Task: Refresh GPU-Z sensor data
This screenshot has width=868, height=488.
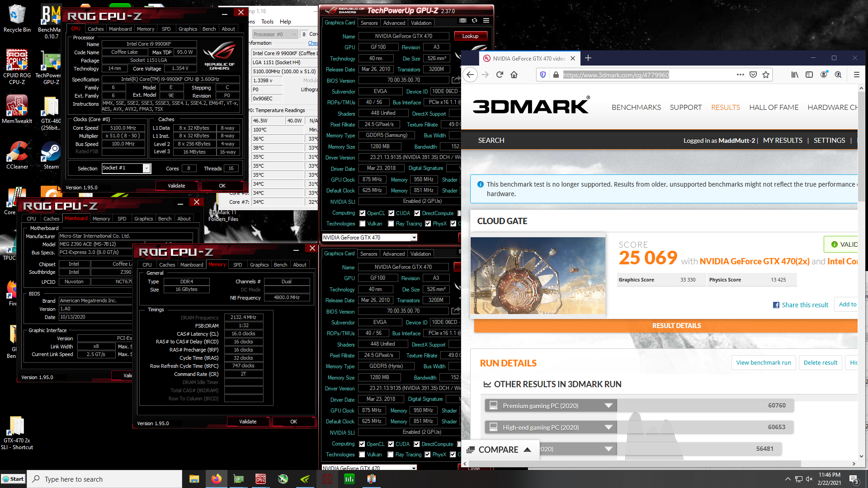Action: (474, 20)
